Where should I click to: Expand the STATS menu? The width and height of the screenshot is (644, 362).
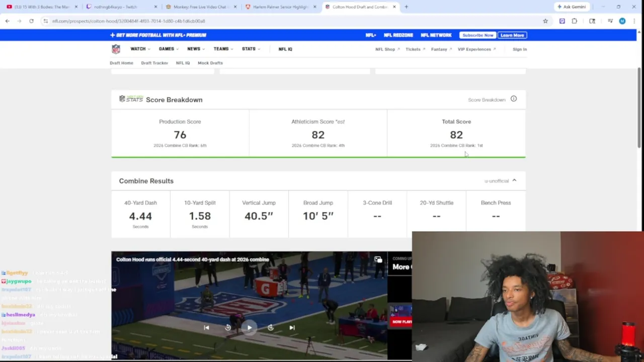(251, 49)
